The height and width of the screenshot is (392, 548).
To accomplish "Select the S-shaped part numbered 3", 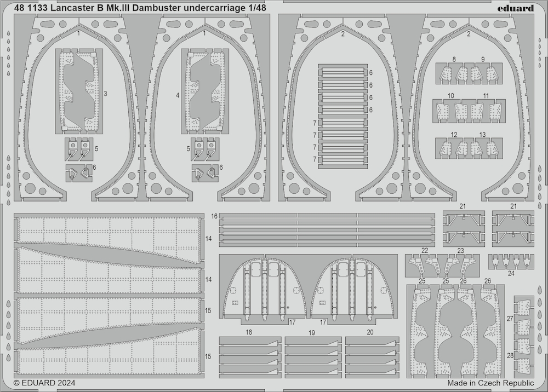I will [x=79, y=91].
